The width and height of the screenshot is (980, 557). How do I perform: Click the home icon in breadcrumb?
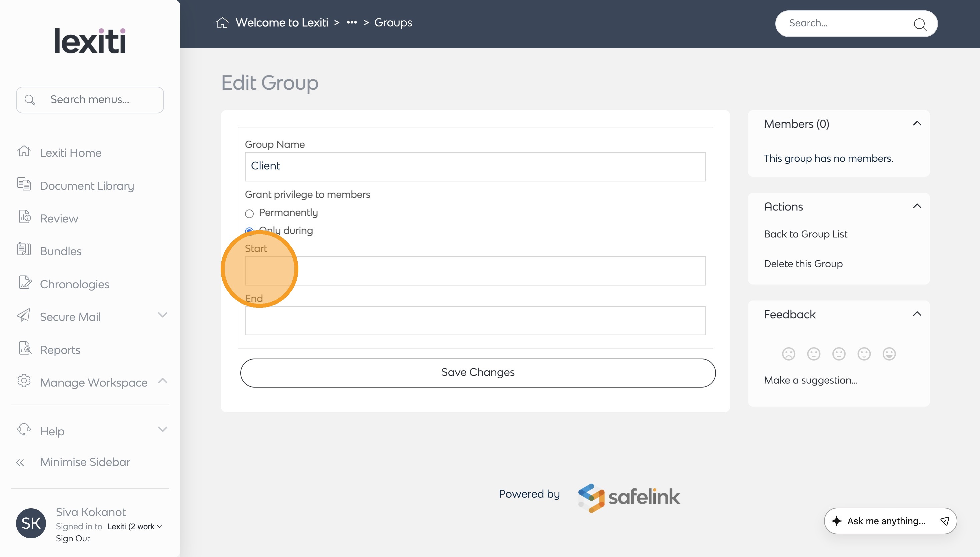pos(222,23)
